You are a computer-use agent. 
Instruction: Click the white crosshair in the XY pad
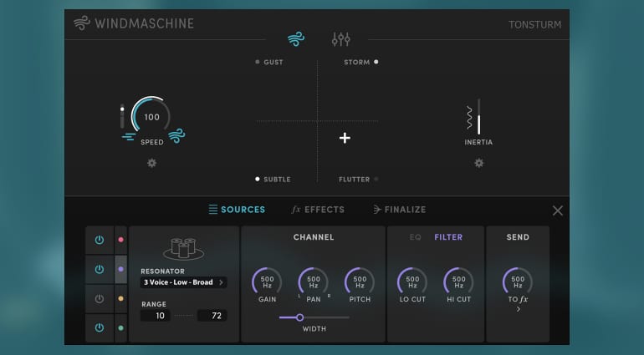345,138
